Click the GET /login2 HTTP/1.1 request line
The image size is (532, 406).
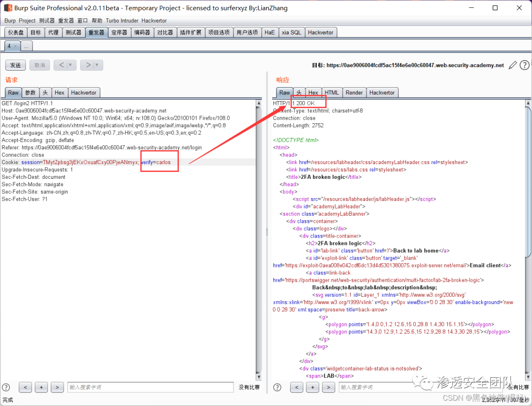coord(27,103)
